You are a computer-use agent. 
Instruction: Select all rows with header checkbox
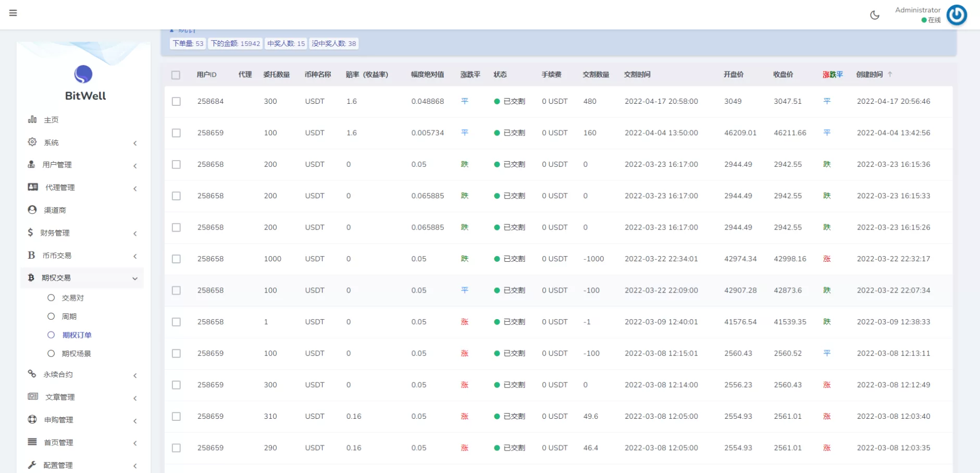point(176,75)
